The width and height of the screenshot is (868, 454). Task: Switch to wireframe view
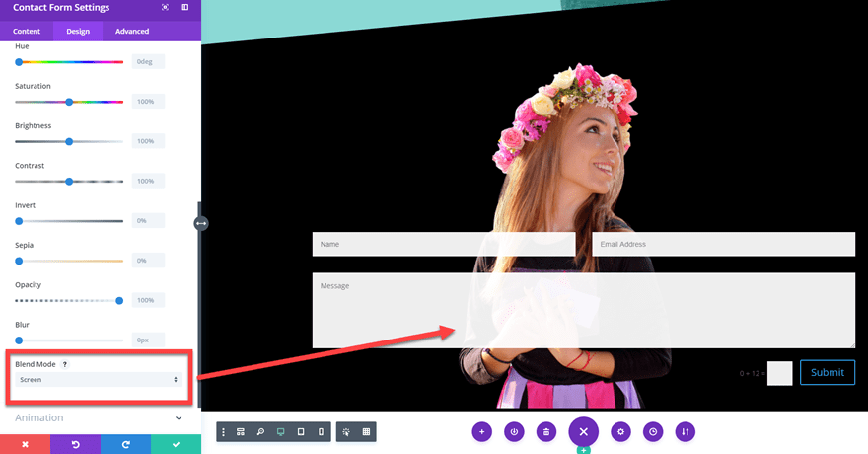point(241,432)
